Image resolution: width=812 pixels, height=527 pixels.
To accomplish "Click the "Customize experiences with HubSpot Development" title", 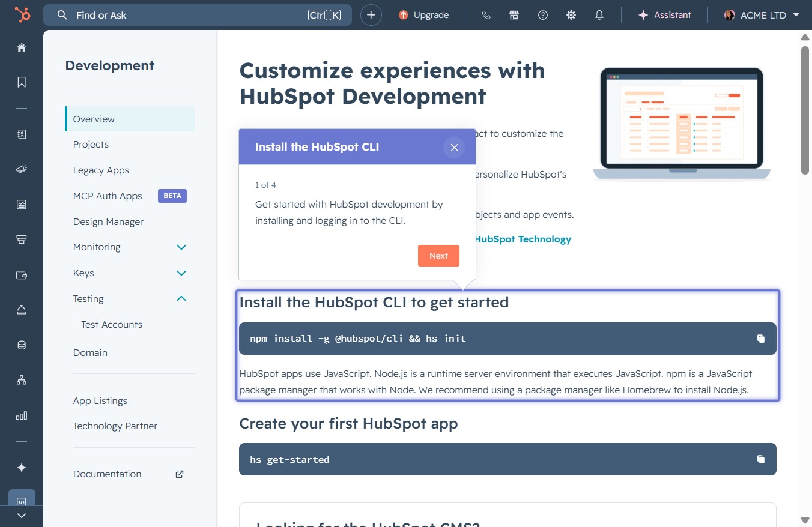I will coord(392,83).
